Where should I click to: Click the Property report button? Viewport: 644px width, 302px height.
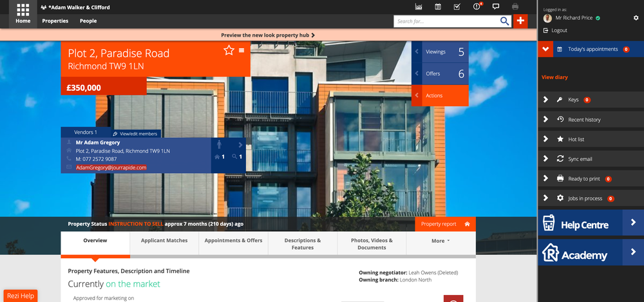(x=445, y=224)
